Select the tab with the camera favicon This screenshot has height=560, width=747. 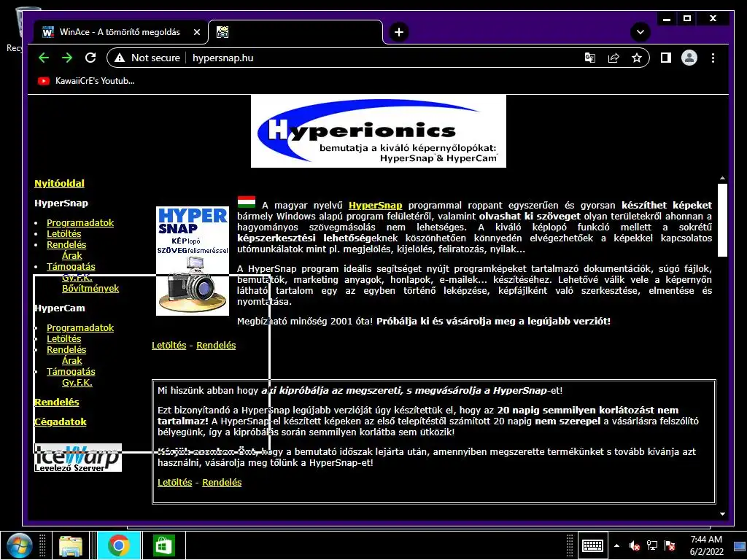pyautogui.click(x=295, y=32)
